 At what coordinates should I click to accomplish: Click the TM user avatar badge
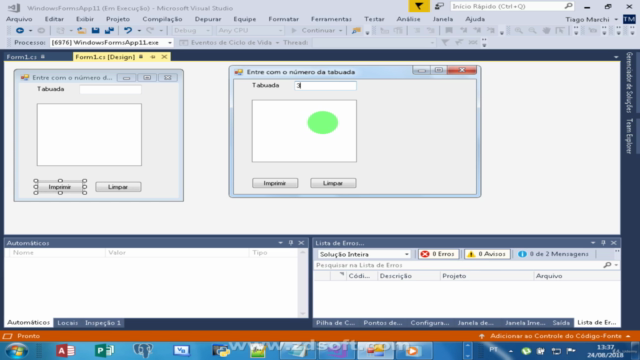[629, 19]
